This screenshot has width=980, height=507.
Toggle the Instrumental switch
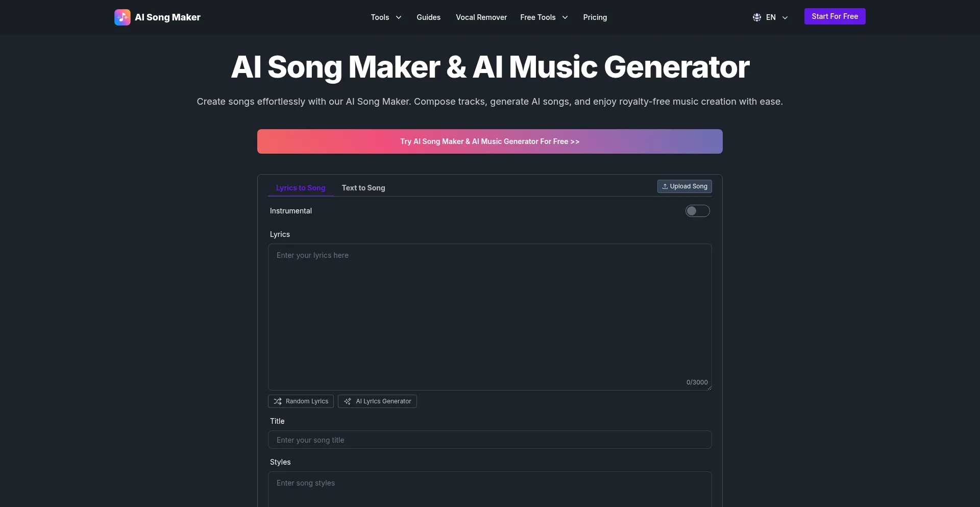pyautogui.click(x=698, y=211)
